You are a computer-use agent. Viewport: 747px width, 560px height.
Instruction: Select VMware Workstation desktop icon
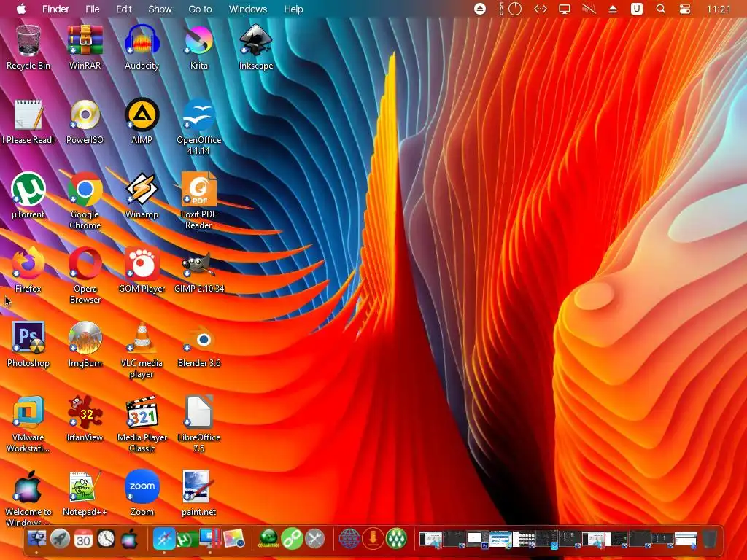(28, 424)
